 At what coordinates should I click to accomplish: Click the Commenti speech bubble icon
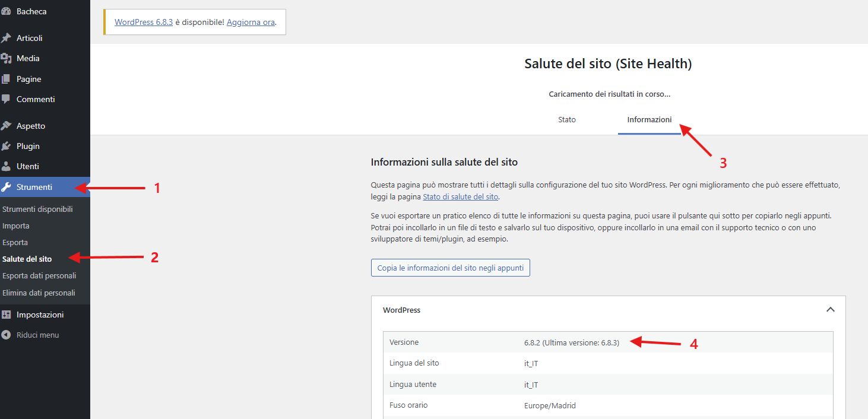pos(7,99)
